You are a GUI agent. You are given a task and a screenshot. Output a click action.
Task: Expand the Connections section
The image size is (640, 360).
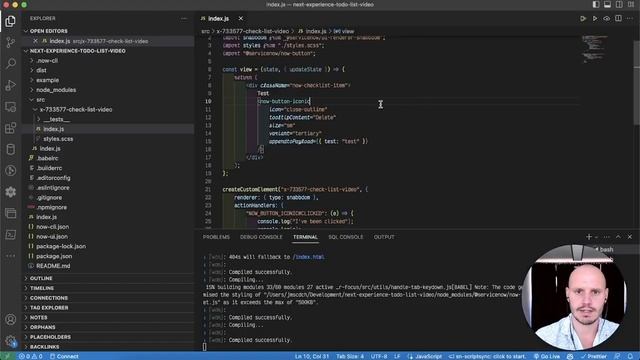coord(49,298)
